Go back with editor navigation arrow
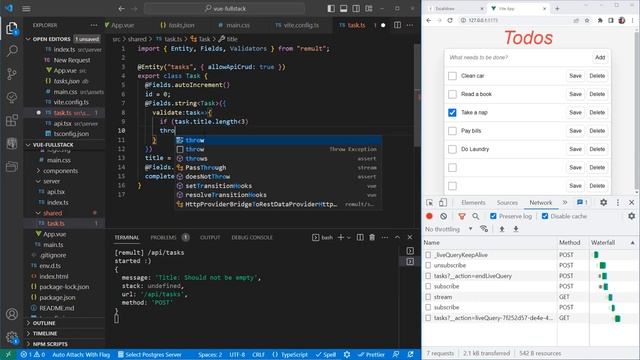640x360 pixels. click(x=121, y=9)
